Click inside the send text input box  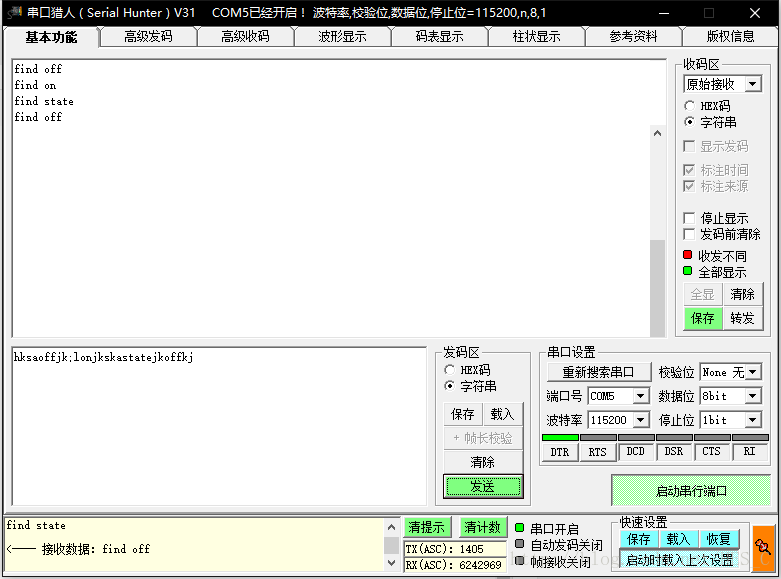pyautogui.click(x=220, y=430)
